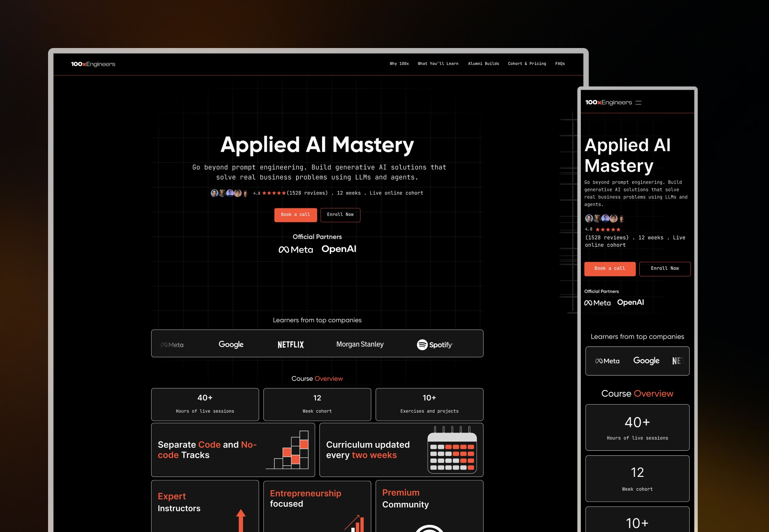The height and width of the screenshot is (532, 769).
Task: Select the Spotify logo in company strip
Action: [435, 344]
